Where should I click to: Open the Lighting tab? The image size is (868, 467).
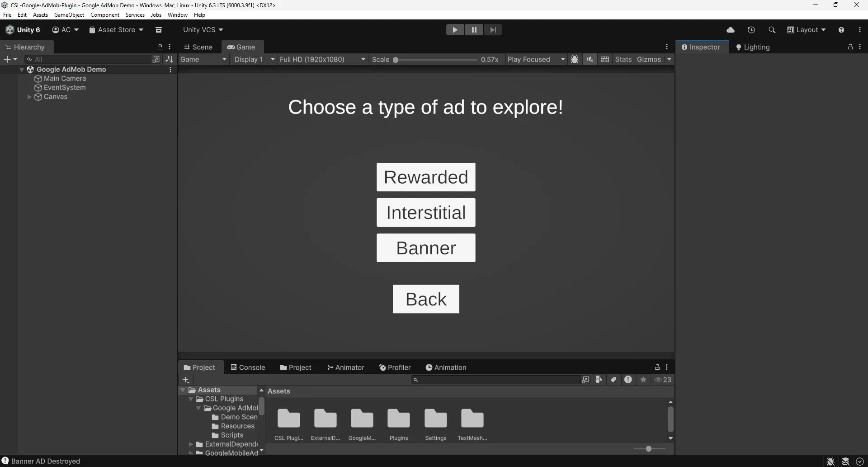coord(753,47)
